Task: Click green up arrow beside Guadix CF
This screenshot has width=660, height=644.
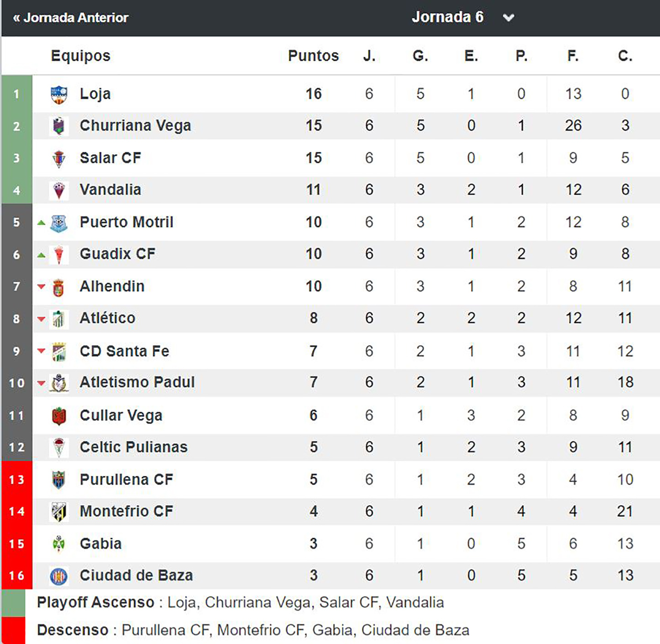Action: click(41, 255)
